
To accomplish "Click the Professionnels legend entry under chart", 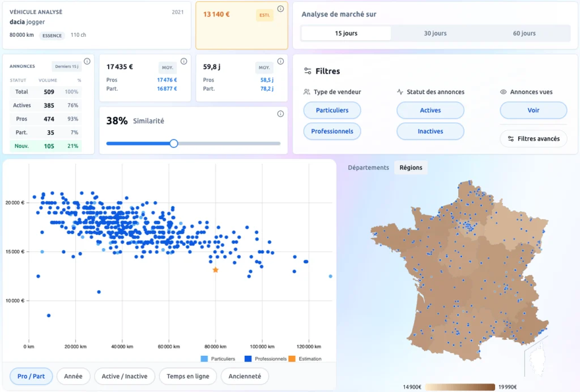I will (x=266, y=359).
